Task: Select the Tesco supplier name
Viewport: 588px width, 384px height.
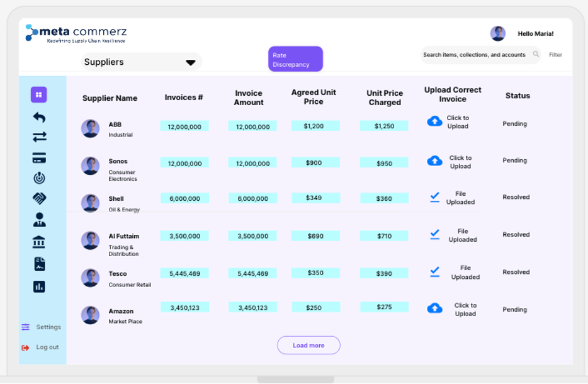Action: (x=118, y=274)
